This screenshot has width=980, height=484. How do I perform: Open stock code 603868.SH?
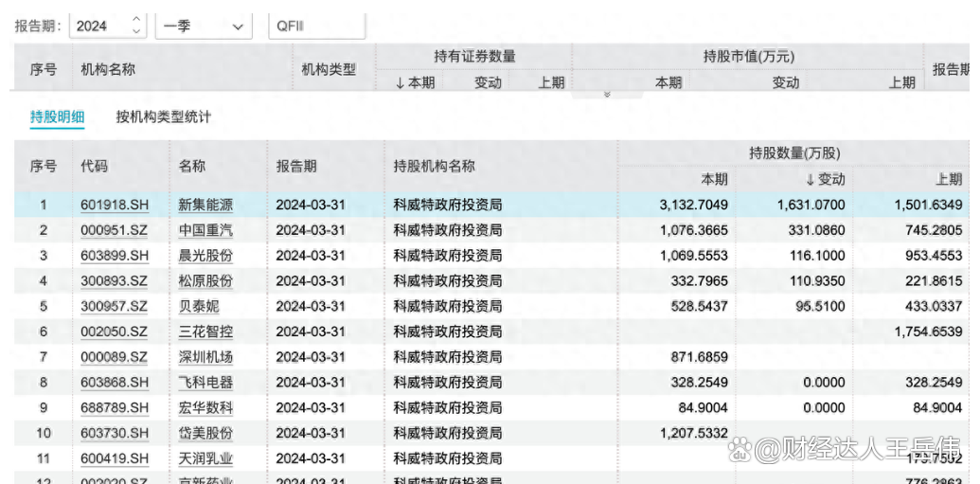[x=115, y=382]
